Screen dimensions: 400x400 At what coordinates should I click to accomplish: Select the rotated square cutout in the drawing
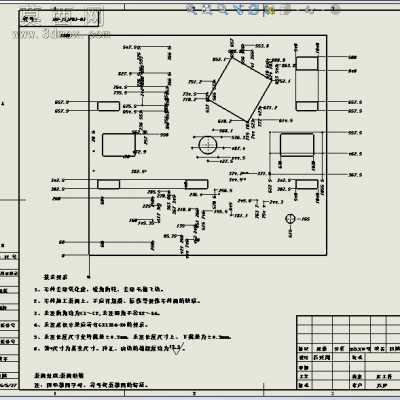click(x=240, y=89)
